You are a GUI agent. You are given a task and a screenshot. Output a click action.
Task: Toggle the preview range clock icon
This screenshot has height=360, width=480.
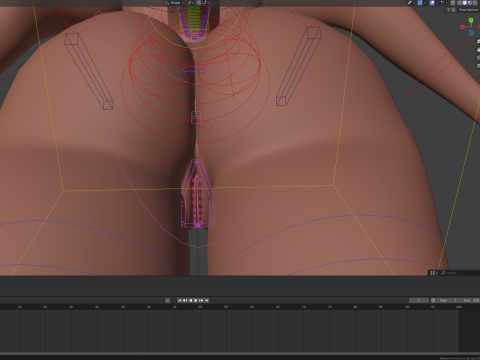coord(433,300)
